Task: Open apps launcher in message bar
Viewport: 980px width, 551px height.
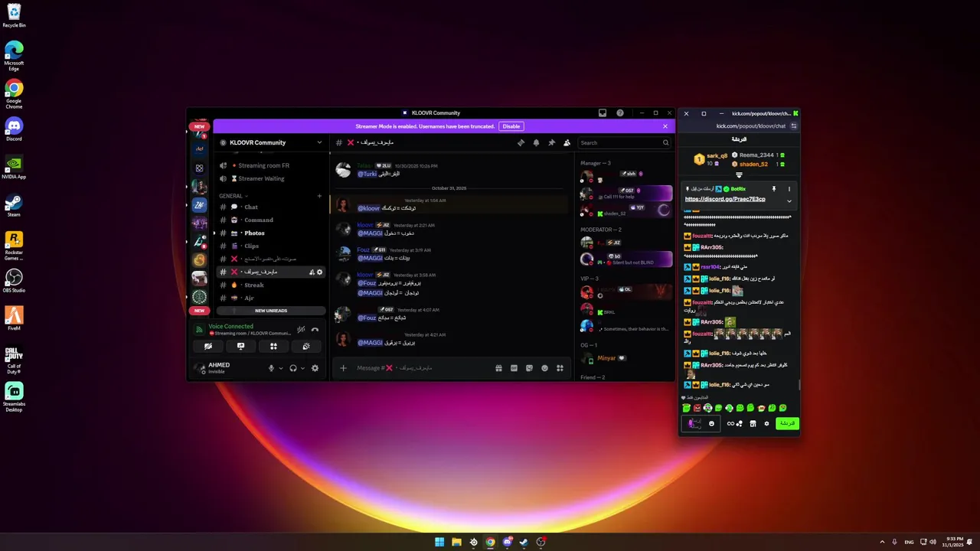Action: [560, 368]
